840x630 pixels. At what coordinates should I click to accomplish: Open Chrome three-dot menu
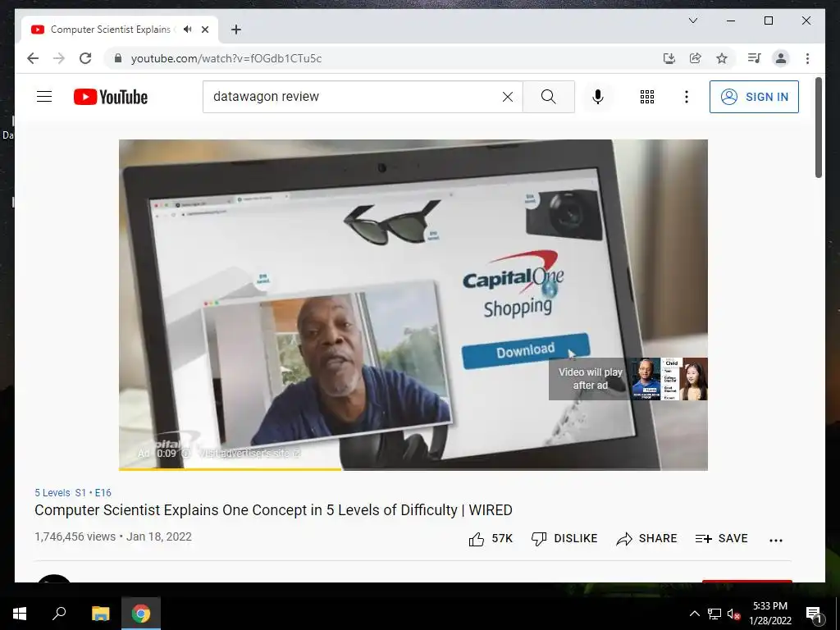[x=807, y=58]
